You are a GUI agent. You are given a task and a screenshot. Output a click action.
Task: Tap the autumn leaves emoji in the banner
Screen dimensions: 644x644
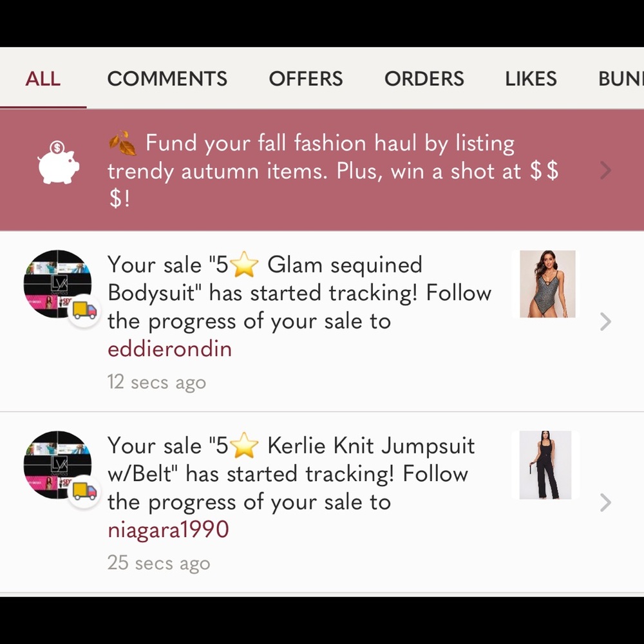pyautogui.click(x=123, y=143)
